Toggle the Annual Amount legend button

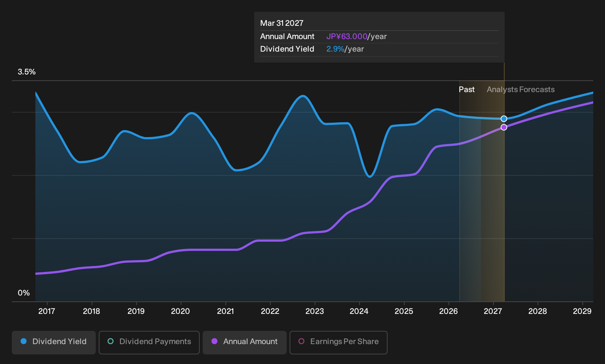[x=245, y=343]
